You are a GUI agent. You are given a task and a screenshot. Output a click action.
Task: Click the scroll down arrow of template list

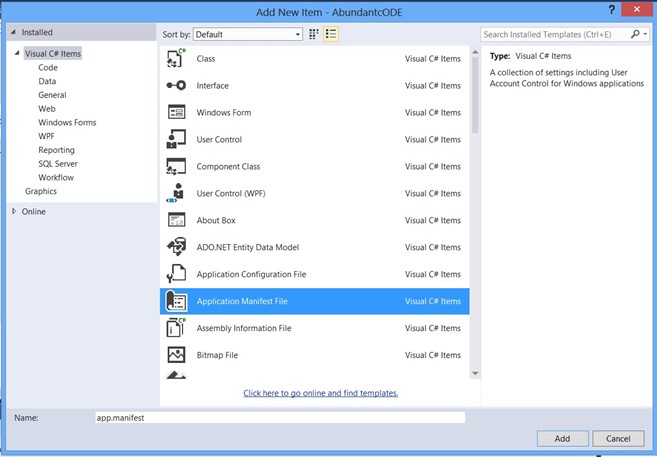(x=475, y=373)
